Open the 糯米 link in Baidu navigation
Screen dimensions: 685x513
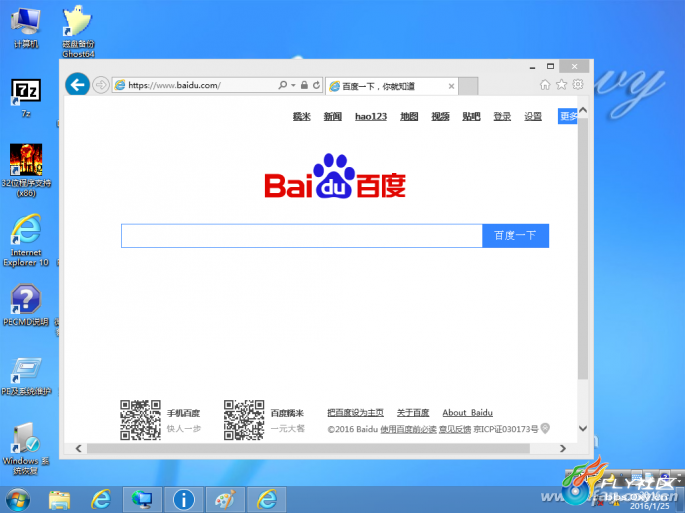[301, 117]
